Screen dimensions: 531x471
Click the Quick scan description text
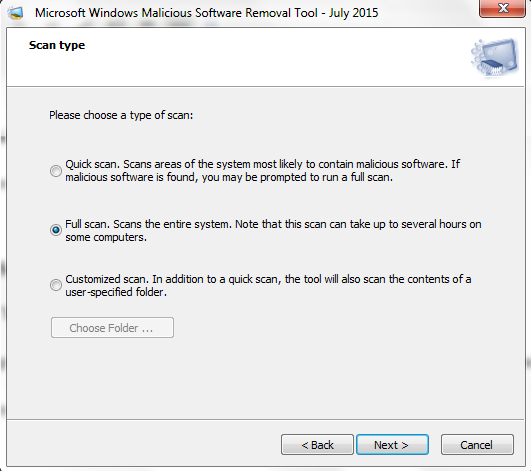coord(263,171)
